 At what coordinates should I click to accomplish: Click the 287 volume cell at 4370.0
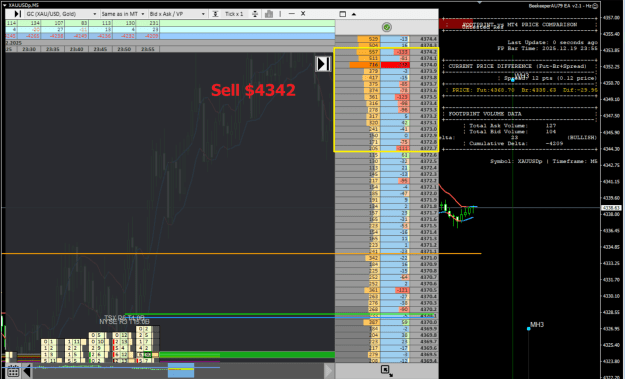pyautogui.click(x=372, y=322)
